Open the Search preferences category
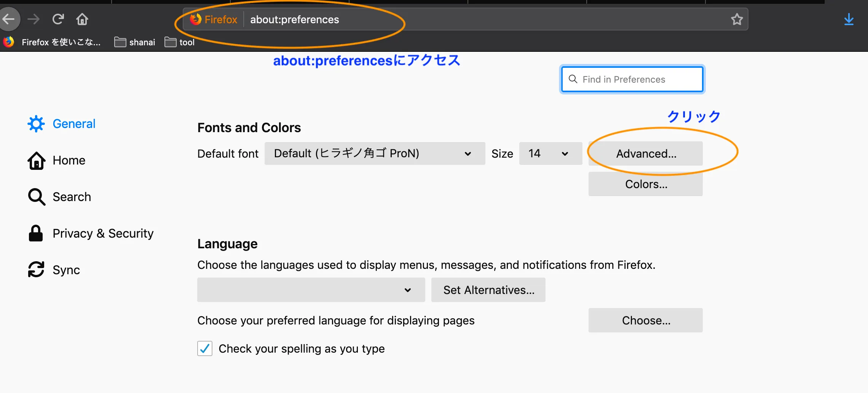 click(59, 197)
